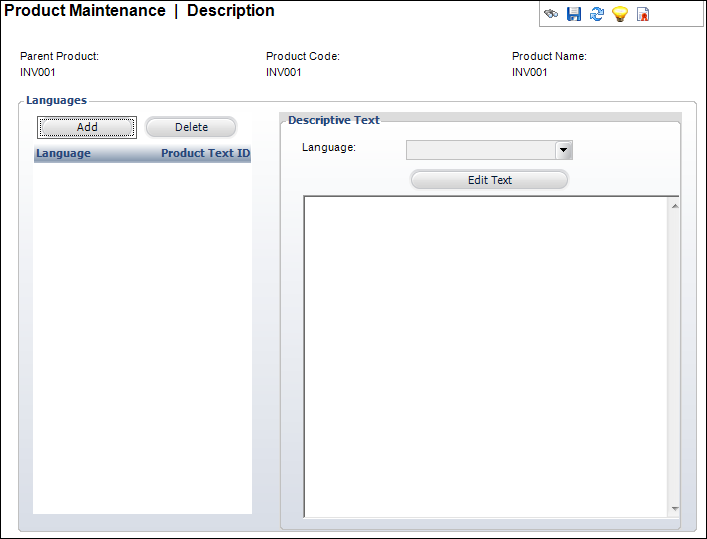Click the Description heading in the title
Image resolution: width=707 pixels, height=539 pixels.
230,11
